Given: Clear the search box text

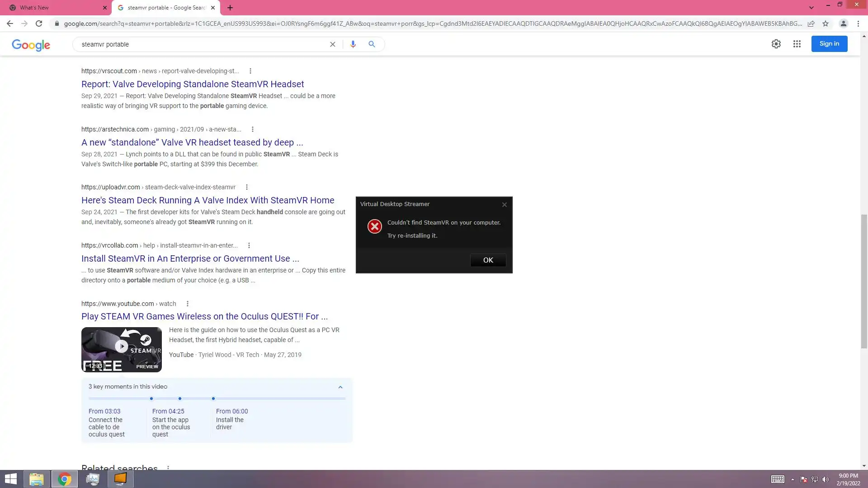Looking at the screenshot, I should tap(333, 44).
